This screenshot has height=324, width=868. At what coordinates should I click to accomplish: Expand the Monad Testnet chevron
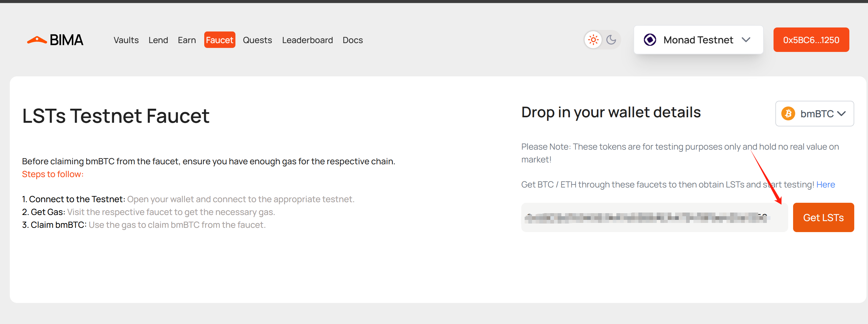pyautogui.click(x=746, y=40)
